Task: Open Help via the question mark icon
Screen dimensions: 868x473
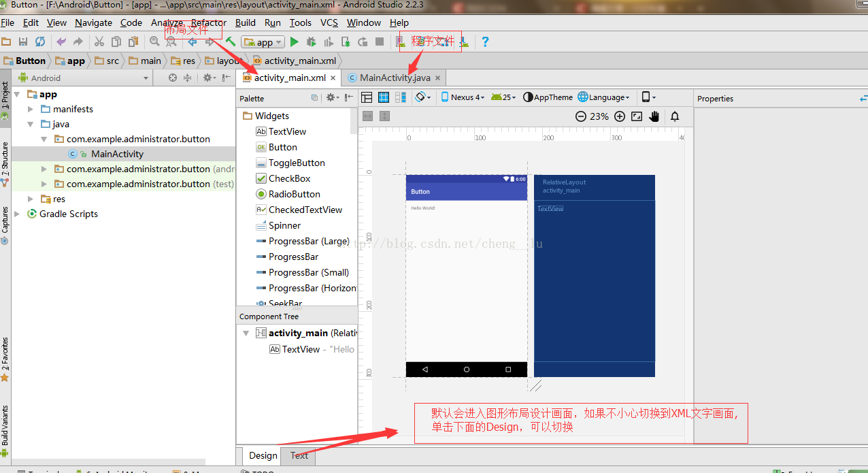Action: click(485, 42)
